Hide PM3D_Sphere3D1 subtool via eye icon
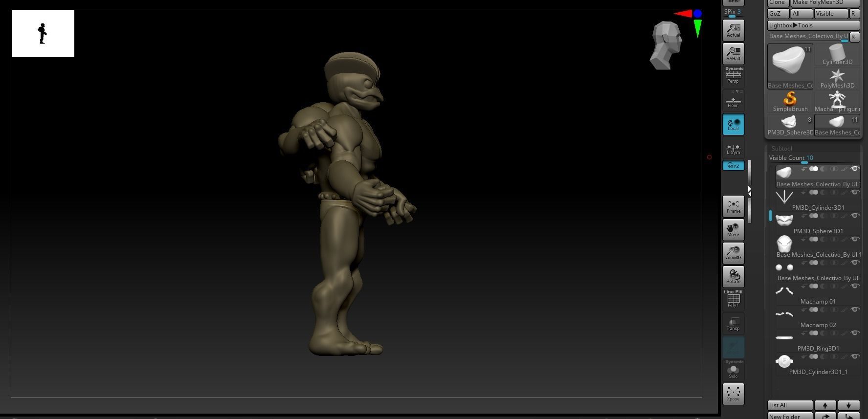Viewport: 868px width, 419px height. tap(855, 216)
